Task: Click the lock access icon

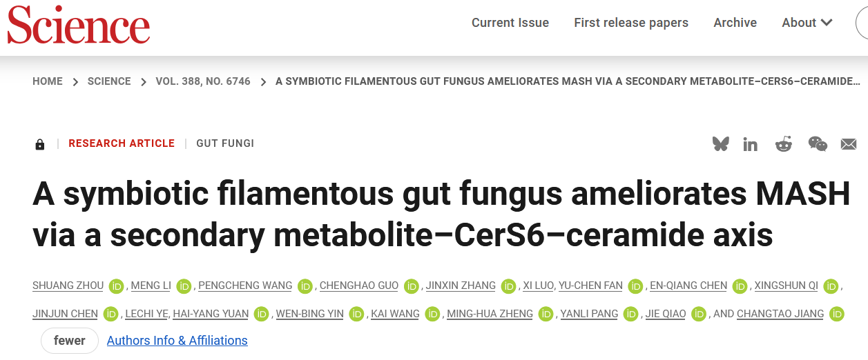Action: pos(40,144)
